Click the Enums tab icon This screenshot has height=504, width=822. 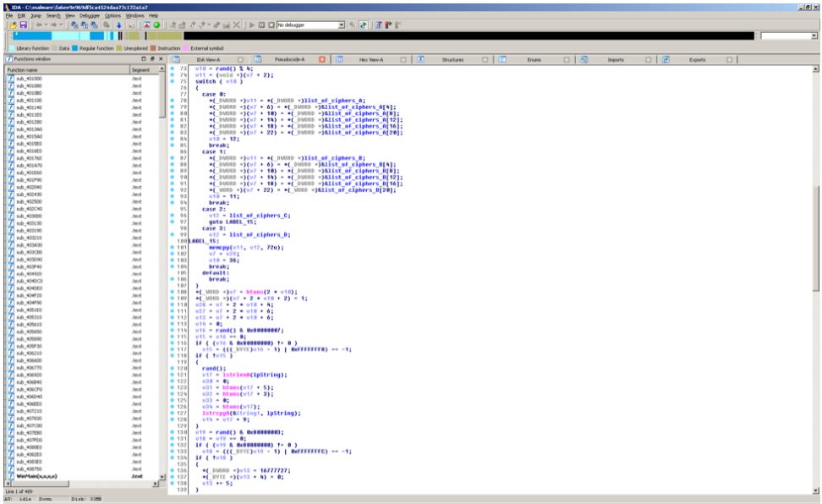[502, 59]
